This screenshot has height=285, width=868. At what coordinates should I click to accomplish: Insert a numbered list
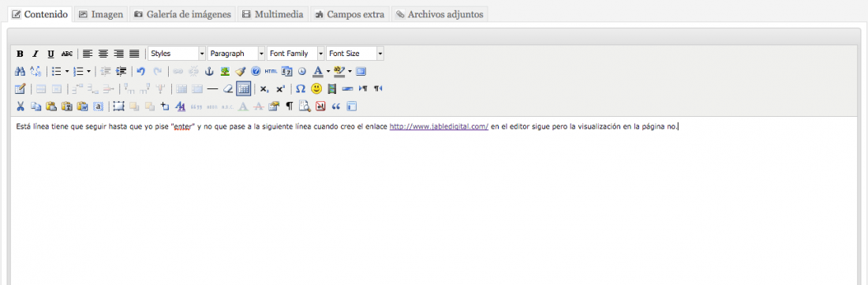(78, 71)
